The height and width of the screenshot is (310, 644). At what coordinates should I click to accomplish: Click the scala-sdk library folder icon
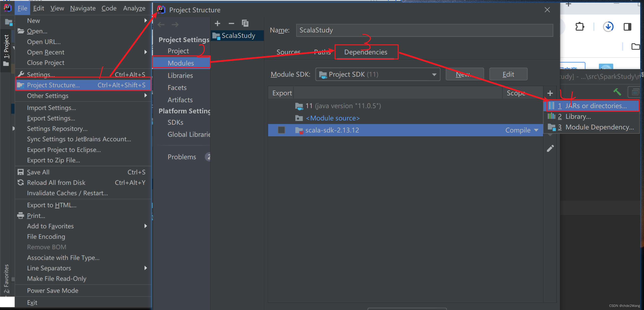(299, 130)
